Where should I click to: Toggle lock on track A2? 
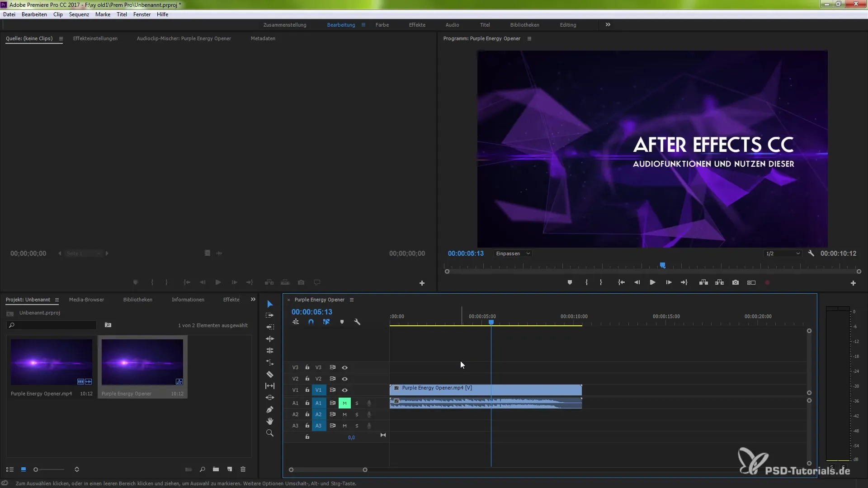pyautogui.click(x=307, y=414)
